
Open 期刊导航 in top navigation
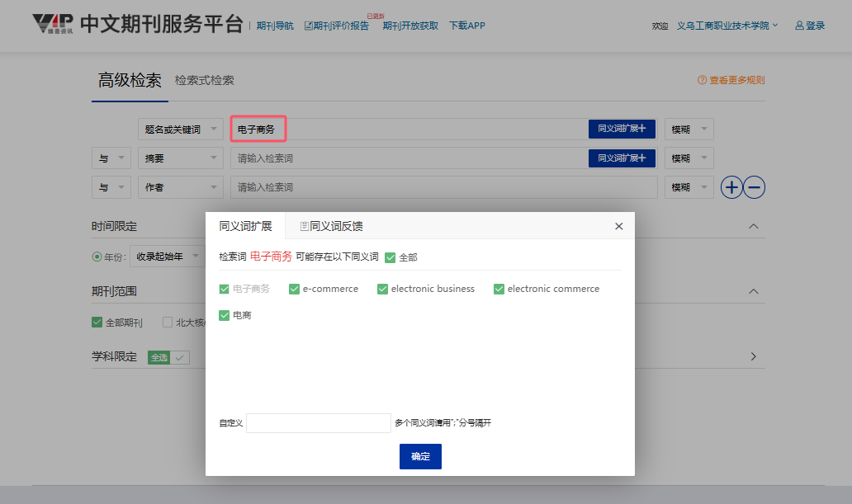pyautogui.click(x=275, y=26)
